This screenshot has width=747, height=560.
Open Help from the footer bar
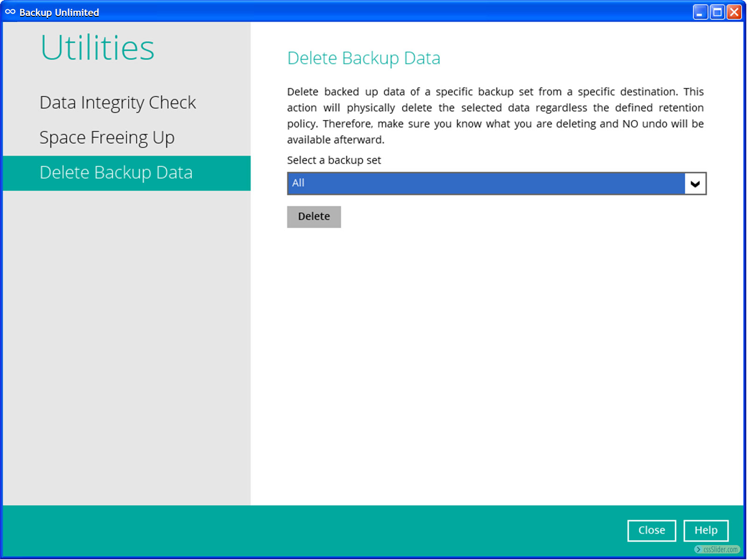(x=705, y=530)
